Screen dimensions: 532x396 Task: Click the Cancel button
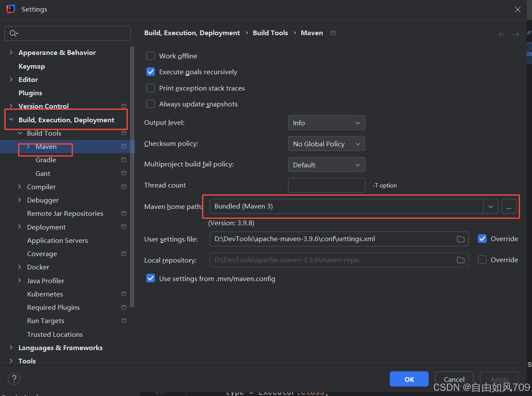(454, 379)
